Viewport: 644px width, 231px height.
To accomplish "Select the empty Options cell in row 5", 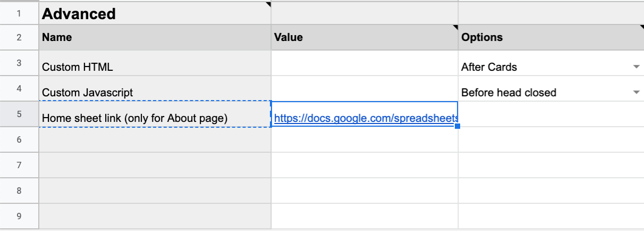I will pyautogui.click(x=551, y=114).
